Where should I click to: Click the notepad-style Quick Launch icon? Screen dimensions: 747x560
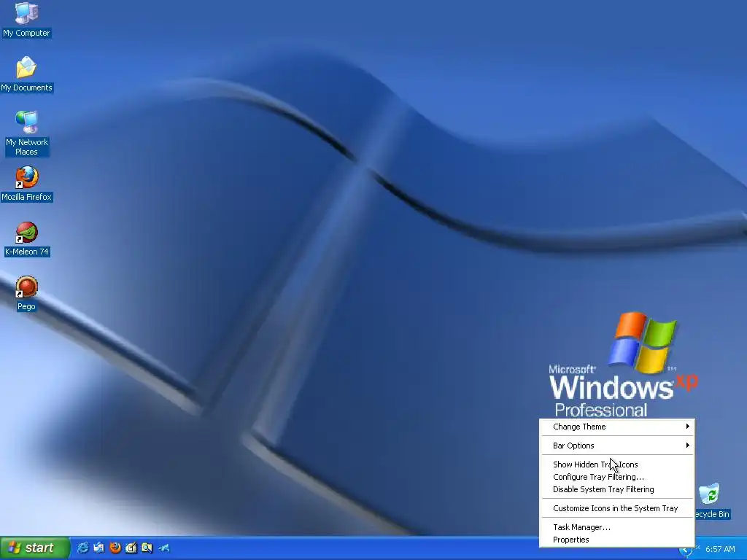coord(131,548)
